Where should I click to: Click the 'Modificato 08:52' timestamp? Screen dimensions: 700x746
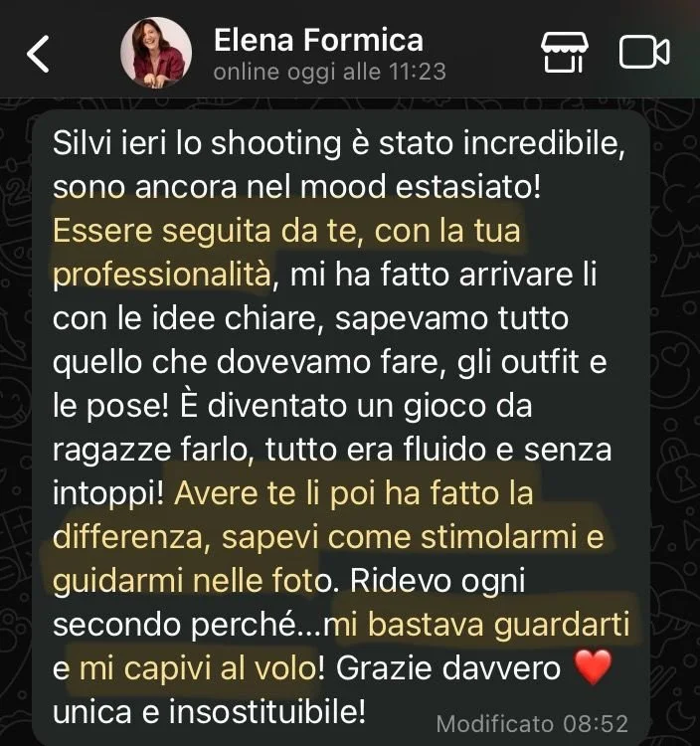pyautogui.click(x=532, y=724)
